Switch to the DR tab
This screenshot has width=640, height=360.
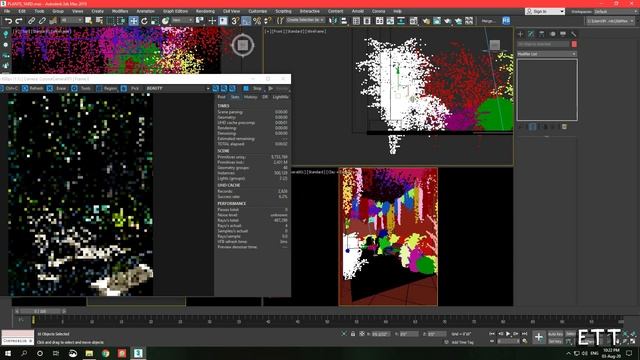pos(265,97)
